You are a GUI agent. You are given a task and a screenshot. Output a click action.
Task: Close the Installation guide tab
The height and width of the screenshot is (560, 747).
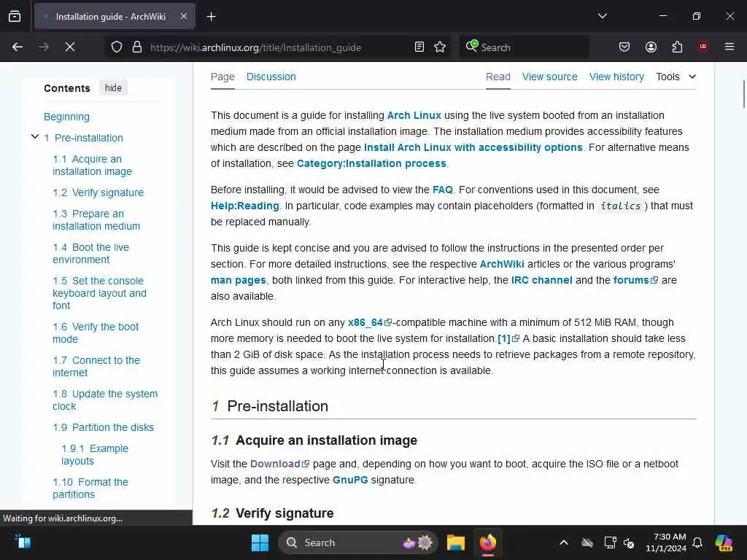pos(184,17)
